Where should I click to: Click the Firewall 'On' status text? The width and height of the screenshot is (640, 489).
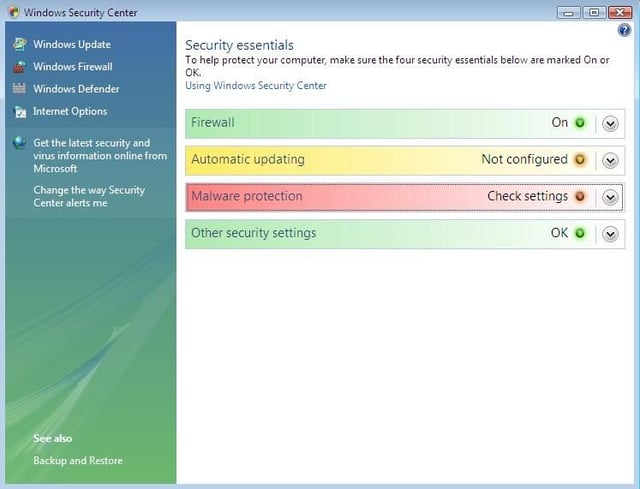coord(560,122)
